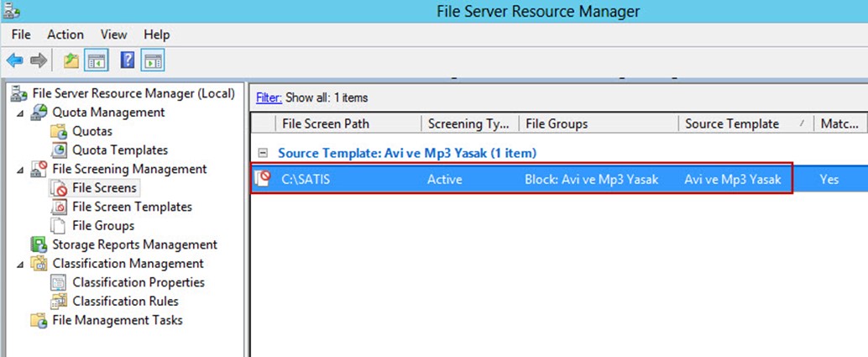Image resolution: width=868 pixels, height=357 pixels.
Task: Click the Storage Reports Management icon
Action: click(x=39, y=244)
